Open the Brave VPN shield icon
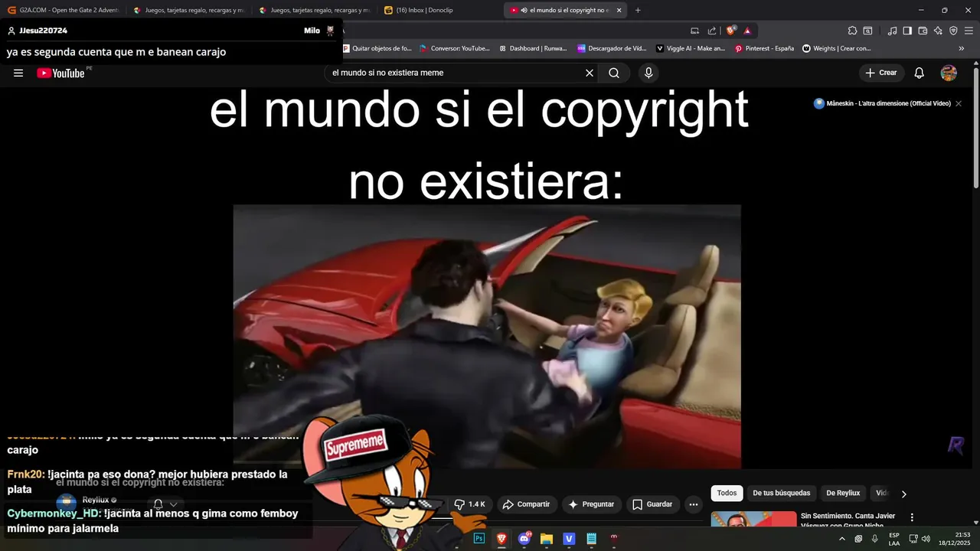The image size is (980, 551). point(953,31)
